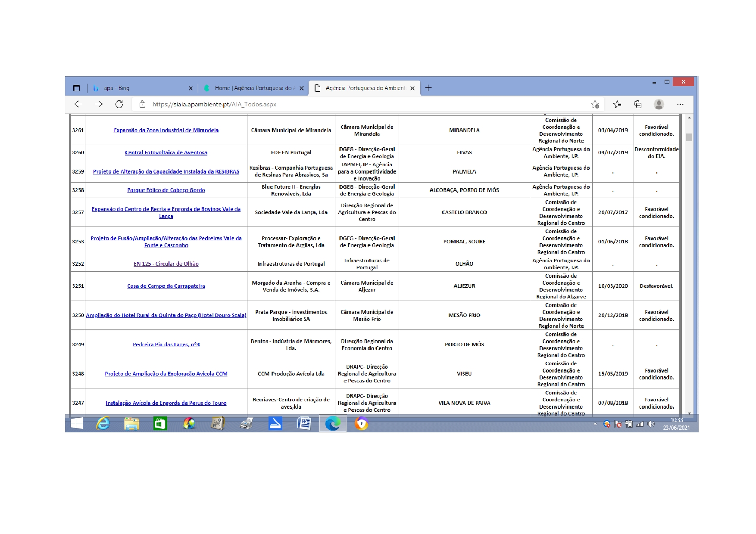The height and width of the screenshot is (534, 756).
Task: Open Projeto de Fusão das Pedreiras Vale link
Action: pyautogui.click(x=166, y=242)
